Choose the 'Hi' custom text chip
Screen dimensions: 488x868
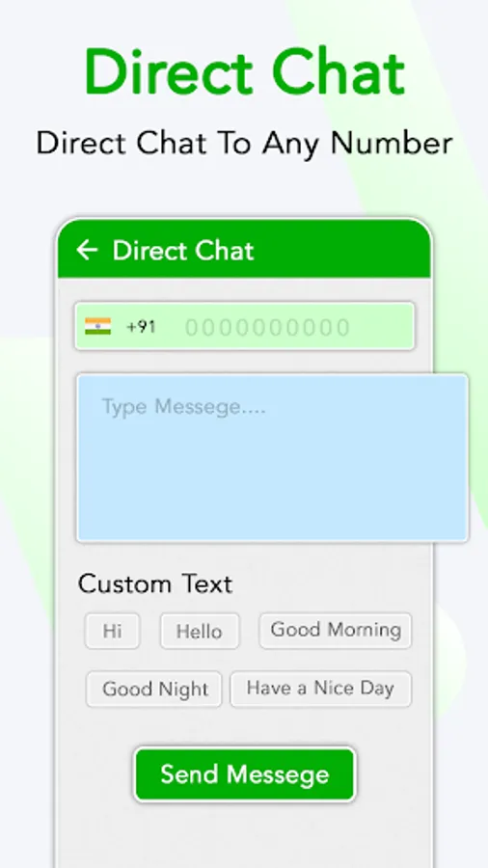tap(112, 631)
